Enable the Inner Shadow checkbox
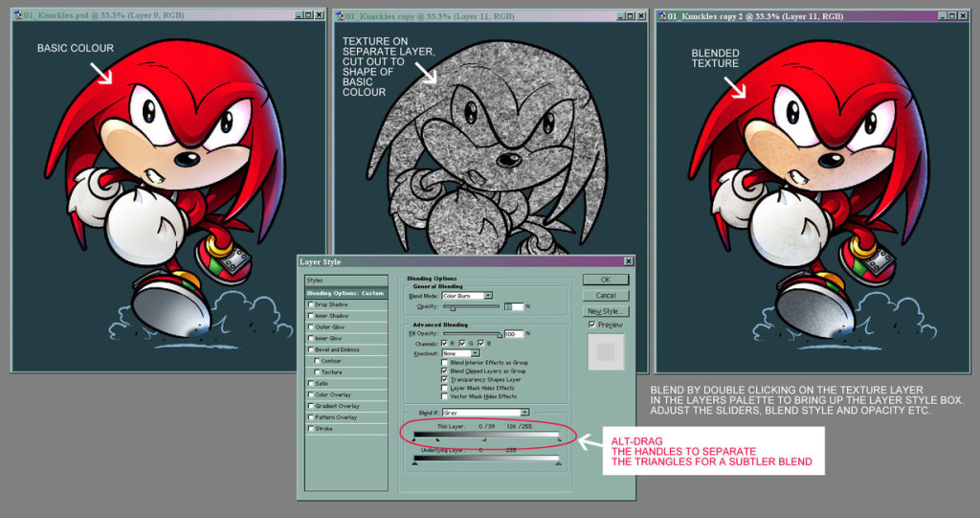 tap(311, 315)
